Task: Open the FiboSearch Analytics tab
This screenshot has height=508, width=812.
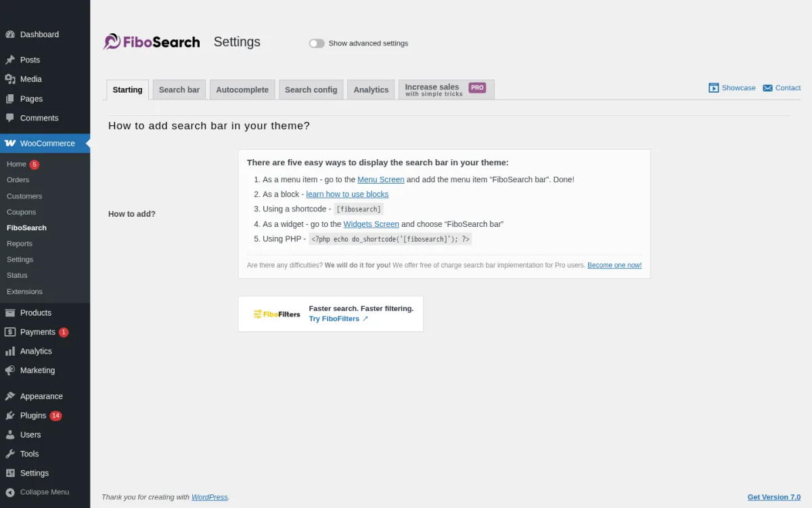Action: (371, 89)
